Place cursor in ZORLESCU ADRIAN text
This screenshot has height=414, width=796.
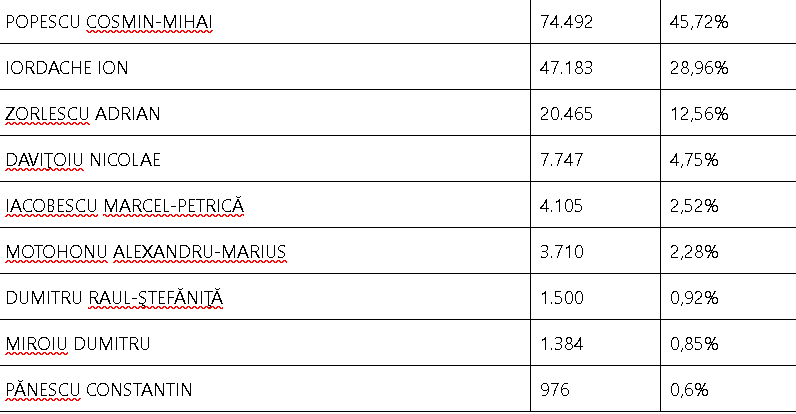[83, 114]
